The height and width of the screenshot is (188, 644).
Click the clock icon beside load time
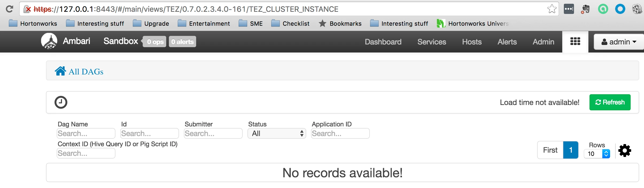61,102
